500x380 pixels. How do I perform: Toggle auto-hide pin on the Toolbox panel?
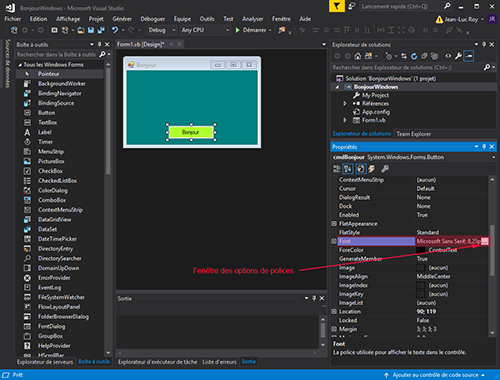[99, 44]
